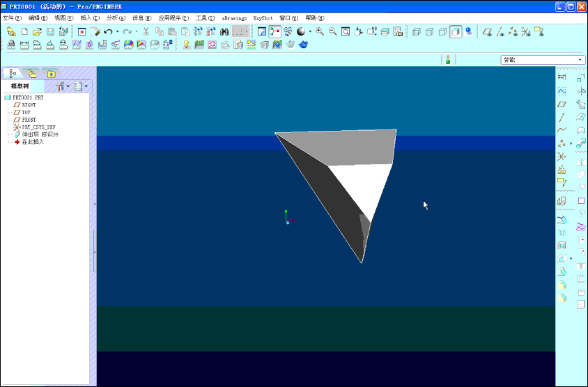Select the round edge tool on right toolbar
This screenshot has height=387, width=588.
coord(562,285)
